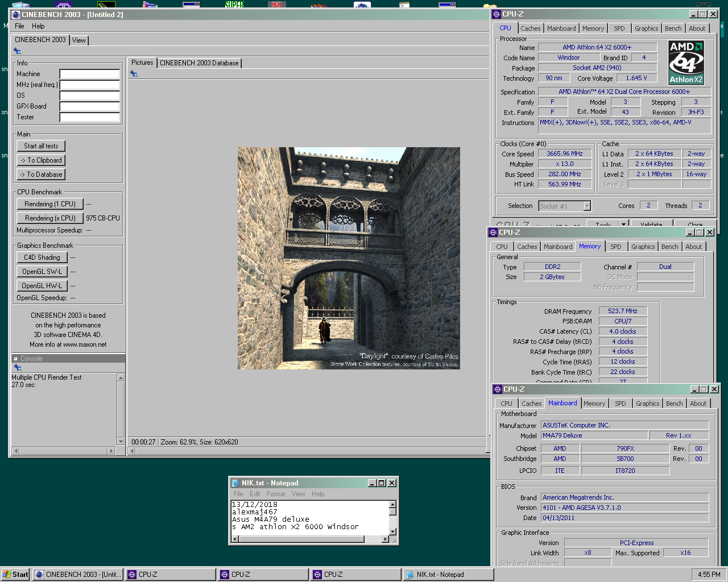Click the CAS# Latency value 4.0 clocks
The width and height of the screenshot is (728, 582).
(623, 331)
